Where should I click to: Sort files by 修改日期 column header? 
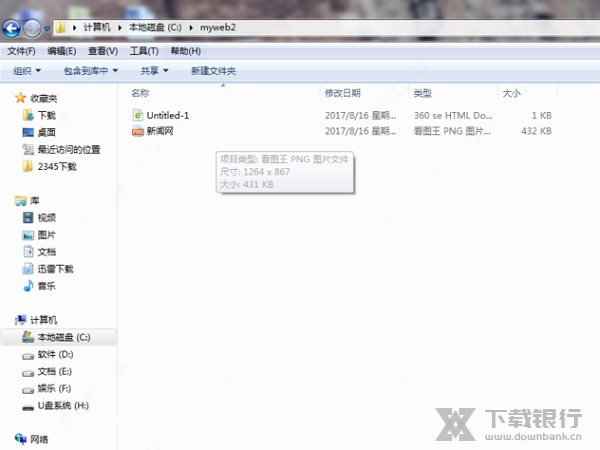tap(342, 93)
